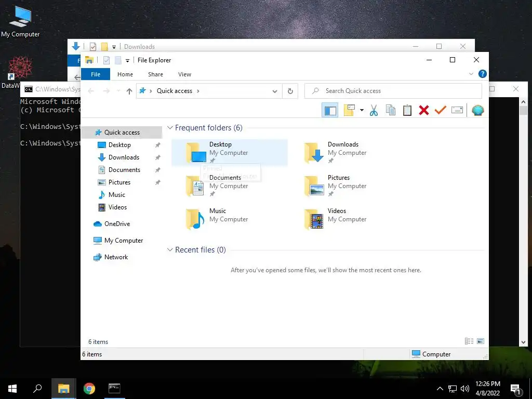Image resolution: width=532 pixels, height=399 pixels.
Task: Select Videos in the navigation pane
Action: (x=117, y=207)
